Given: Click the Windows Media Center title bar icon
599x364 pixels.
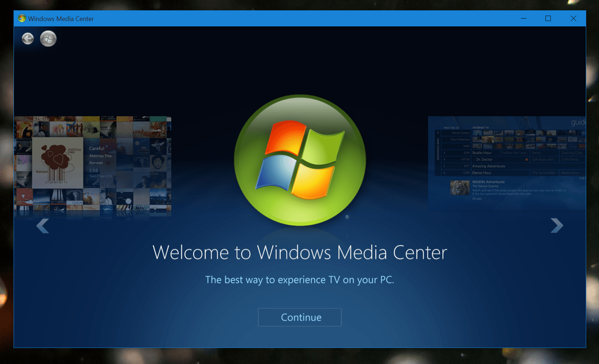Looking at the screenshot, I should (x=22, y=19).
